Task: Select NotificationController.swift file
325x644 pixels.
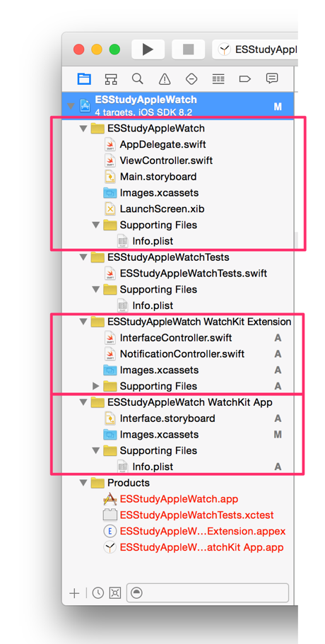Action: 182,353
